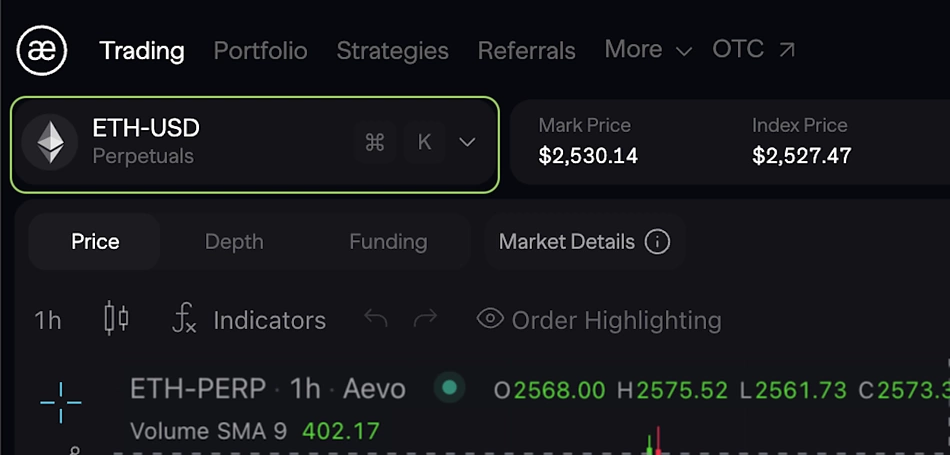Click the redo arrow in chart toolbar
Viewport: 950px width, 455px height.
(425, 319)
